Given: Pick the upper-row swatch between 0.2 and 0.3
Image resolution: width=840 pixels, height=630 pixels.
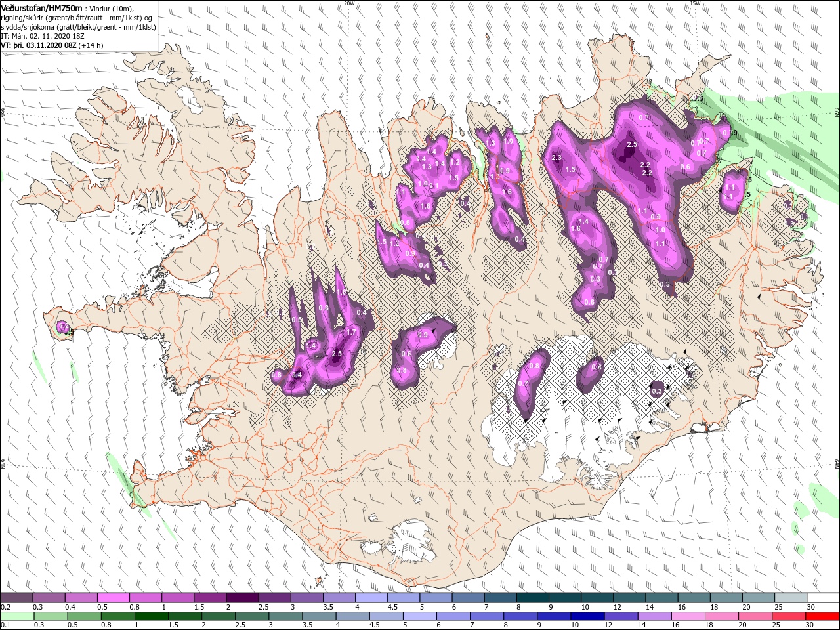Looking at the screenshot, I should pos(16,598).
